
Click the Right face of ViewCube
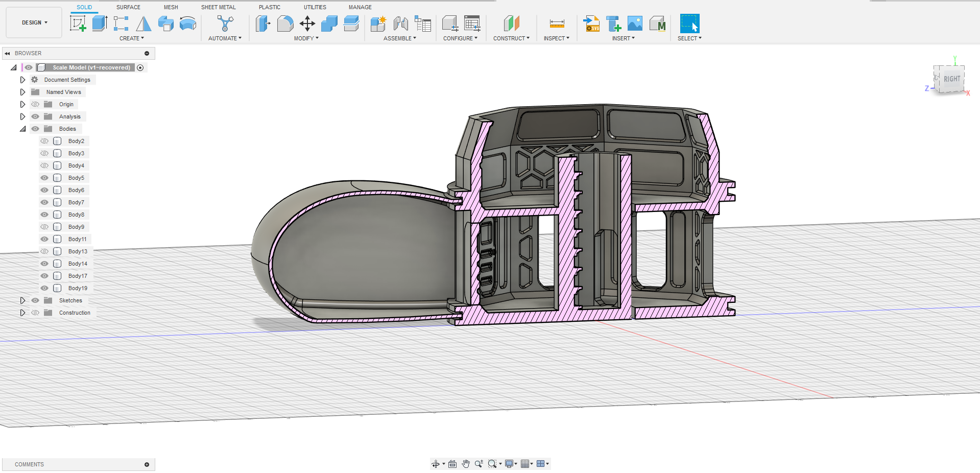click(952, 79)
